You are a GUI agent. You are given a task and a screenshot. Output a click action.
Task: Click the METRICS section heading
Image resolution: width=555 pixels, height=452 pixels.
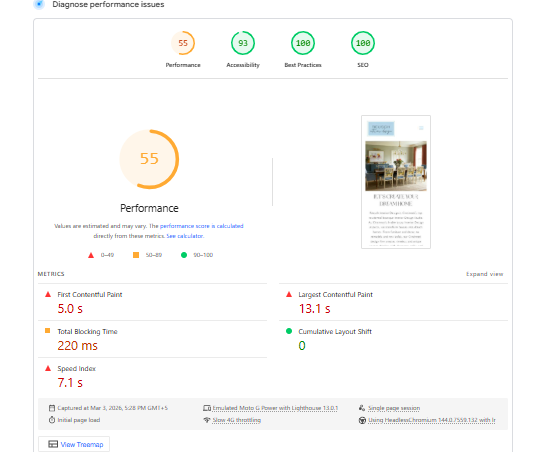51,274
